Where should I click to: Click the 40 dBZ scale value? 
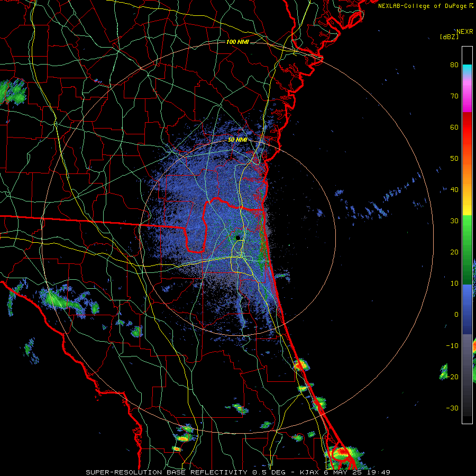[454, 190]
